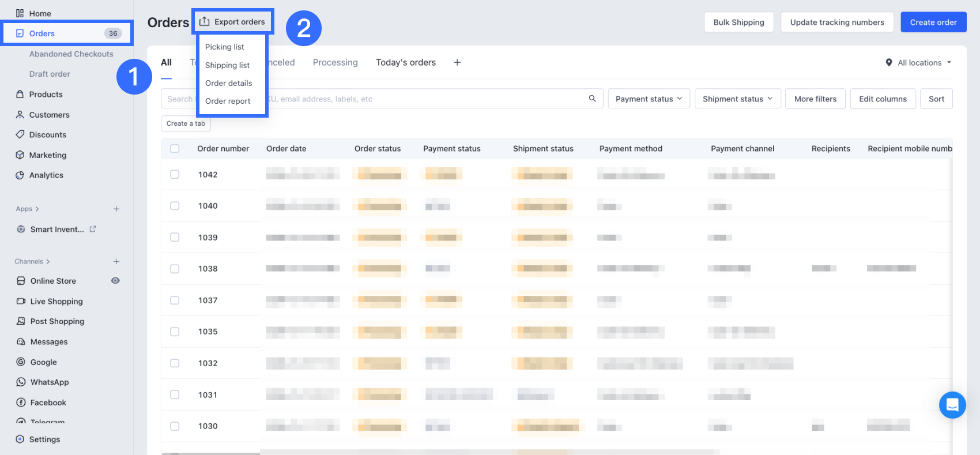Add a sales channel with plus icon

coord(116,261)
